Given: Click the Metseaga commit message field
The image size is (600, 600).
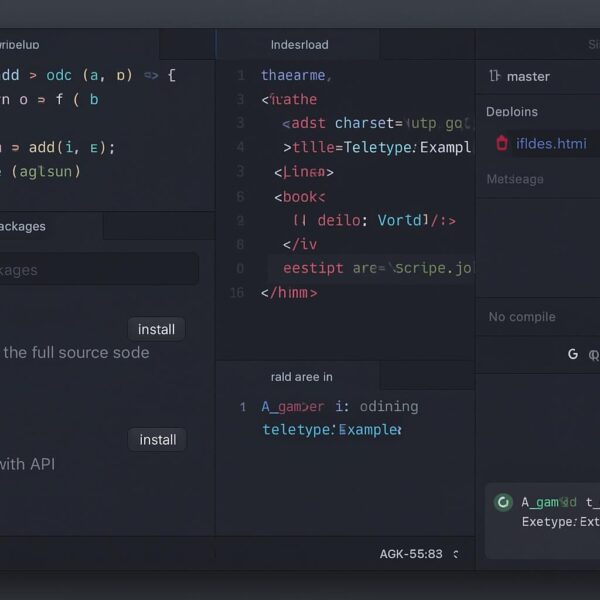Looking at the screenshot, I should click(537, 230).
